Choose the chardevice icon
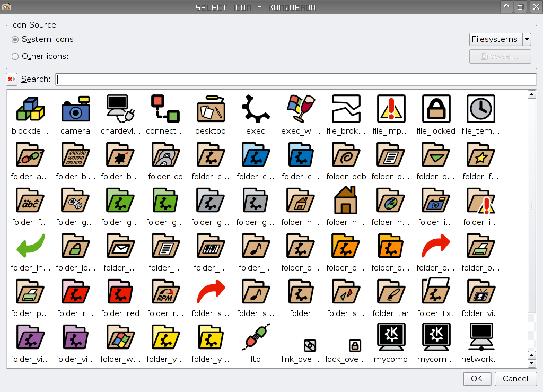 pyautogui.click(x=120, y=109)
